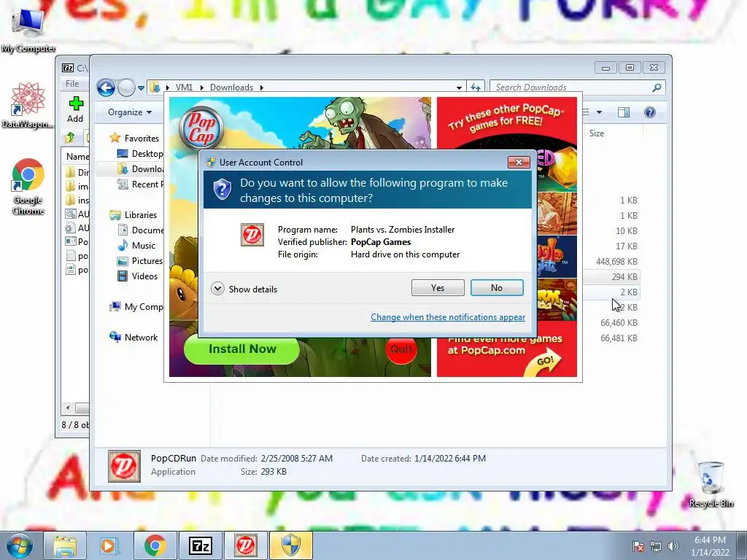Select the 66,481 KB file row

[x=619, y=338]
